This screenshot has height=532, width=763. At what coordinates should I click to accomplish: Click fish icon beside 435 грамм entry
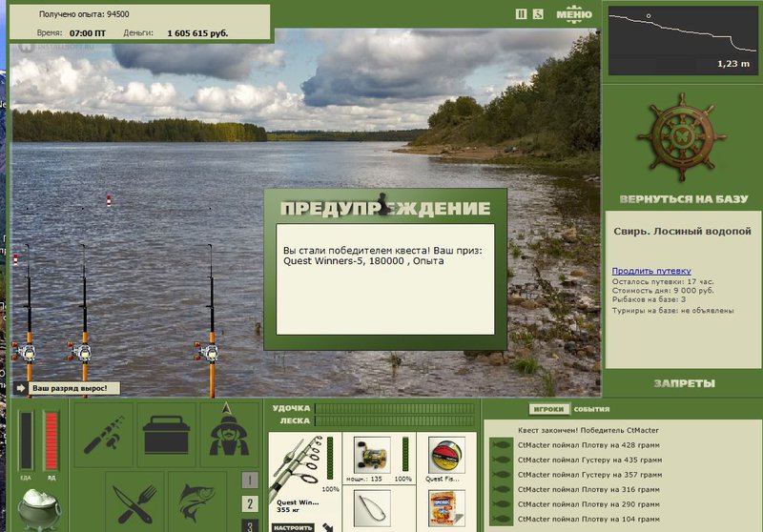(x=502, y=460)
